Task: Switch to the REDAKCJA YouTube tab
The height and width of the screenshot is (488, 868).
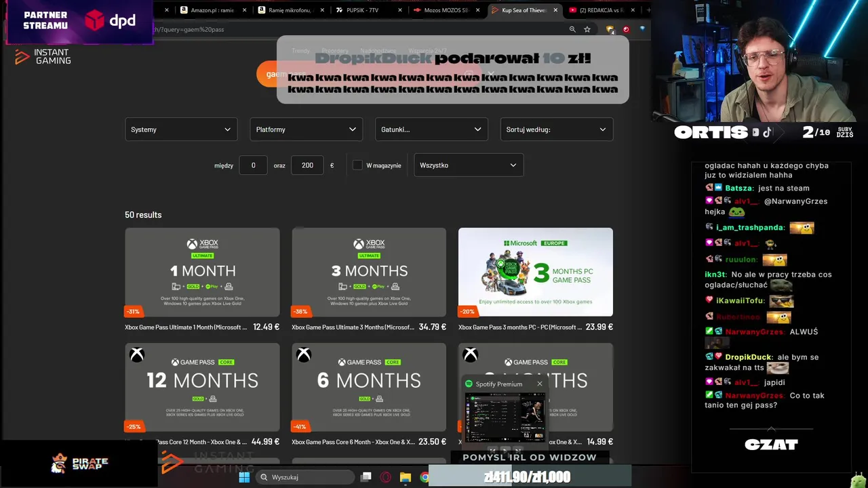Action: click(x=602, y=10)
